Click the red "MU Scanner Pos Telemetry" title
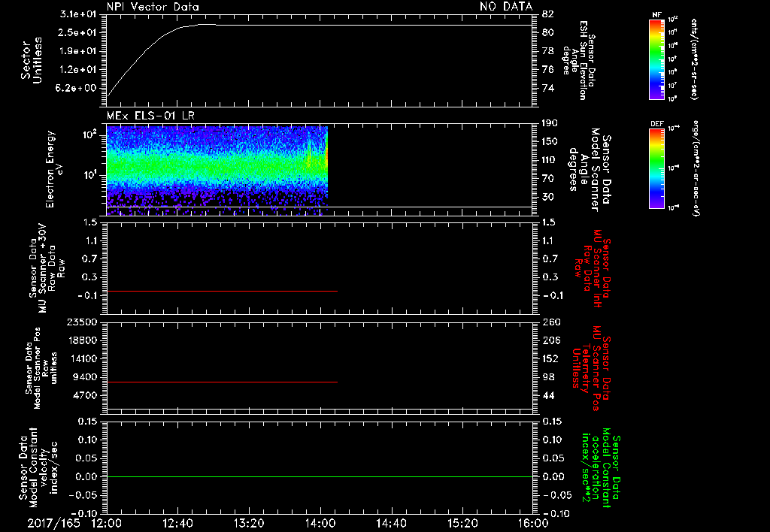 [591, 368]
